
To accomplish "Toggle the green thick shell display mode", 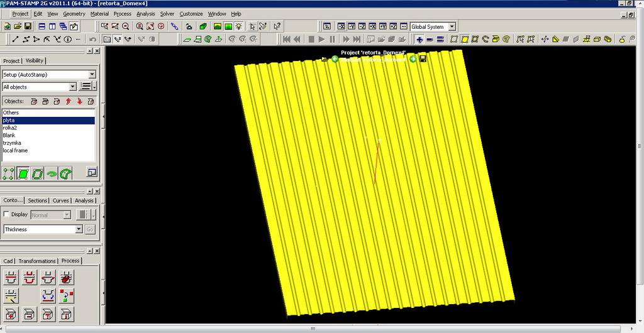I will (65, 173).
